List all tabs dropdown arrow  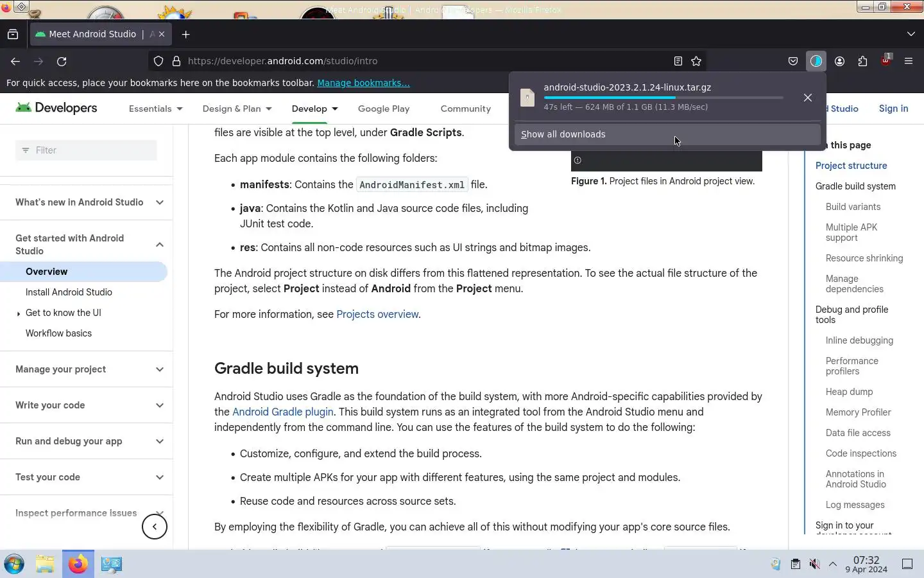coord(911,34)
